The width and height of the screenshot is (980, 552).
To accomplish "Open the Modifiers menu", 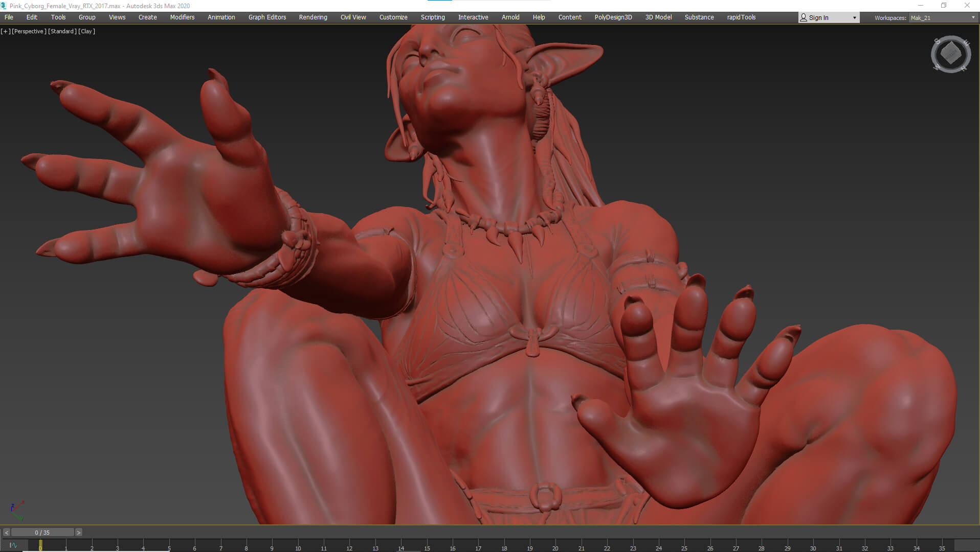I will point(182,17).
